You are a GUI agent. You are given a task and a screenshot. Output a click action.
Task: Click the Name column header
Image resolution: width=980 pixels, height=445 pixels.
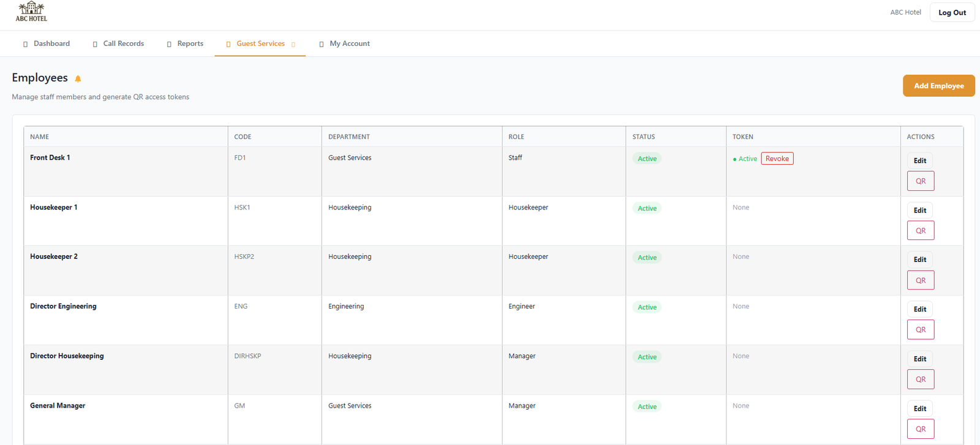pyautogui.click(x=40, y=137)
